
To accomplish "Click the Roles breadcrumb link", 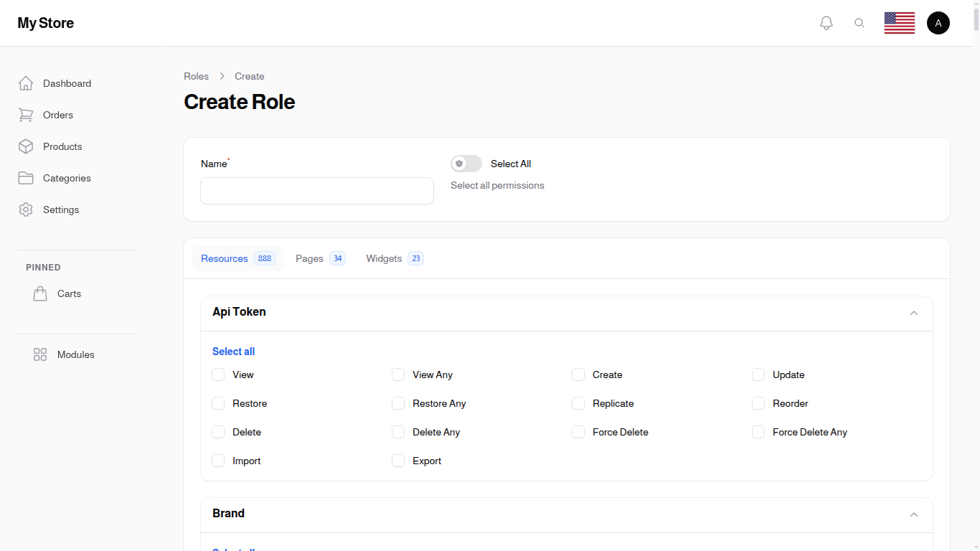I will pos(196,76).
